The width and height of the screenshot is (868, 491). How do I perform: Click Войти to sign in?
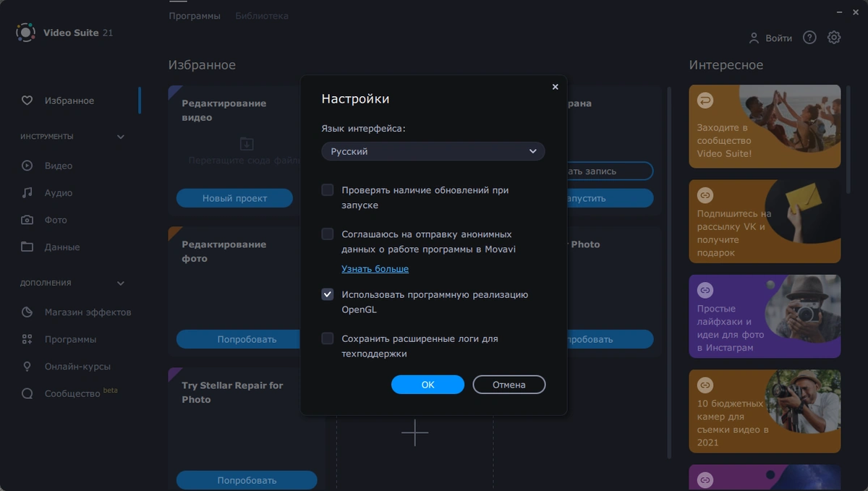(x=778, y=38)
